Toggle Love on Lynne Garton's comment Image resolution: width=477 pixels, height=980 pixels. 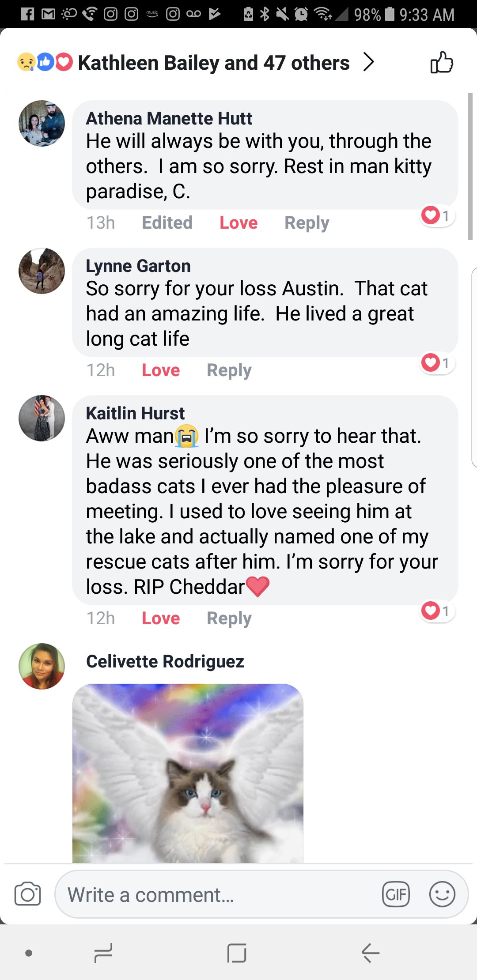pos(161,370)
